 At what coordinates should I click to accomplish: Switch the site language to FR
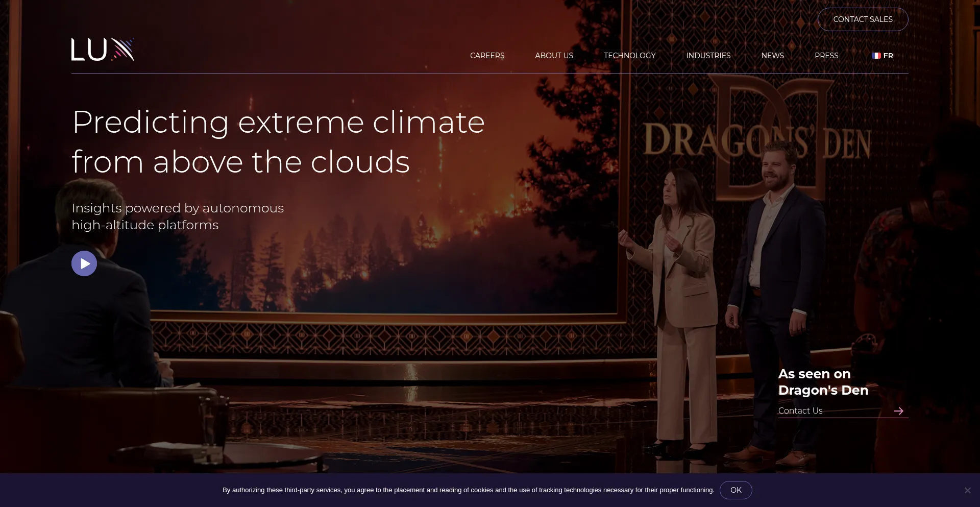pos(888,56)
